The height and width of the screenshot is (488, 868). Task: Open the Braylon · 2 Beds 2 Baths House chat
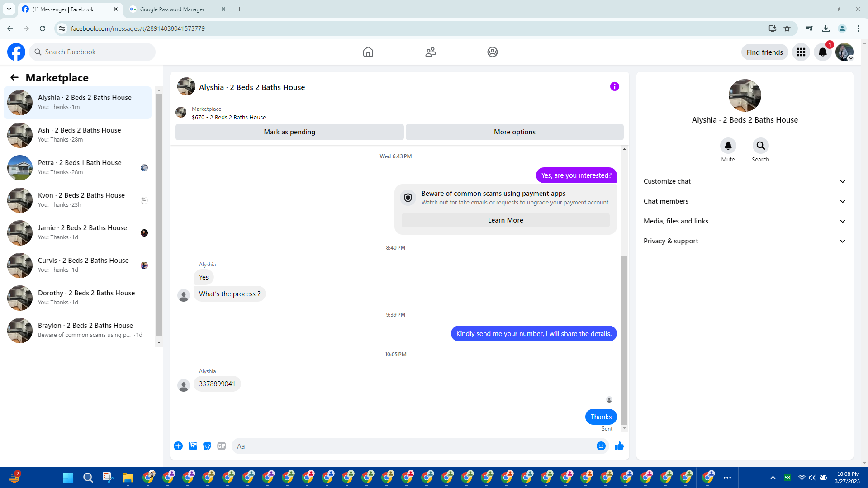tap(77, 330)
